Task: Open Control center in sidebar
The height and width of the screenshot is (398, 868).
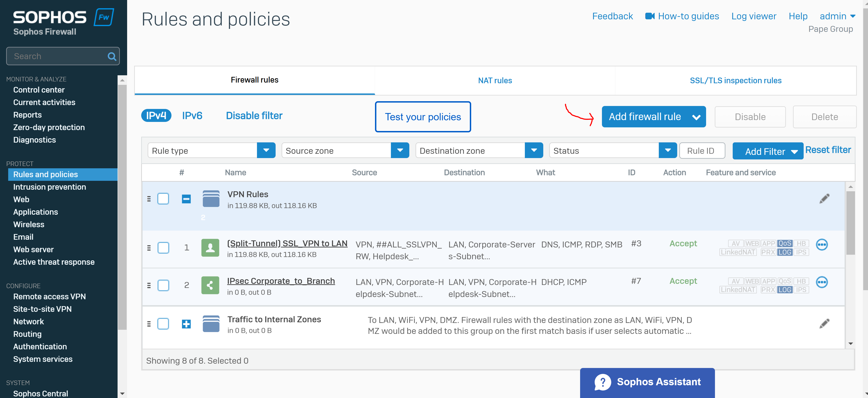Action: tap(39, 90)
